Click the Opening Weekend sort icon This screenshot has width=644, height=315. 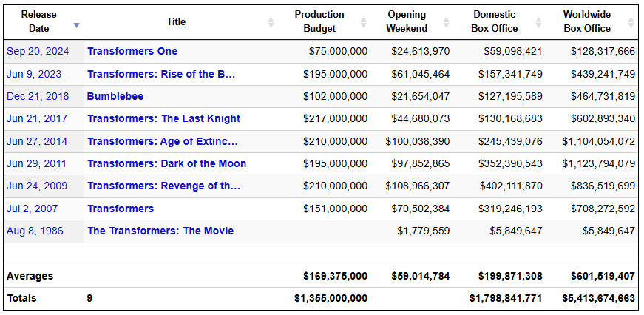446,22
